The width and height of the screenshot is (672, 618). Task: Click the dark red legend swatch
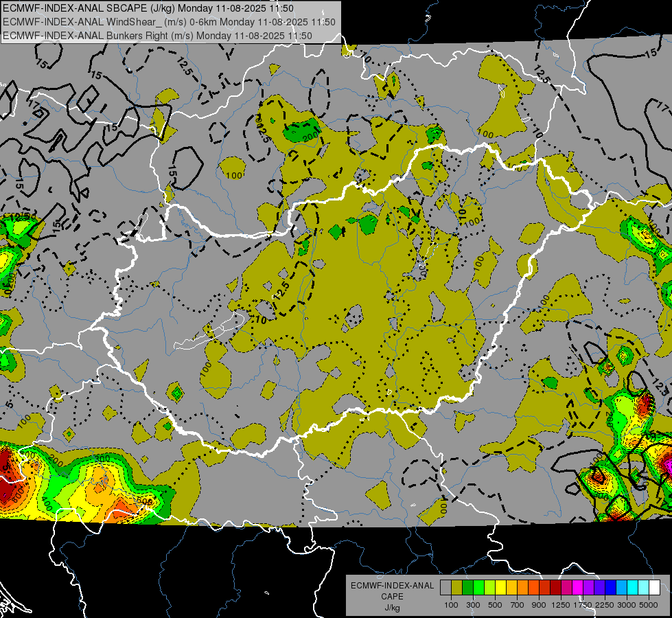point(556,588)
